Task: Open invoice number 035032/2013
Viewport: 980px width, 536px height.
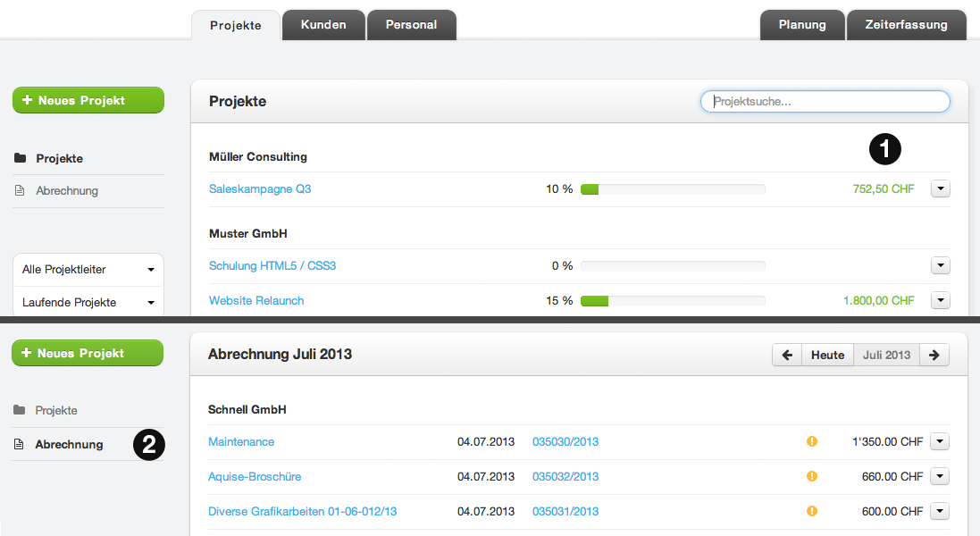Action: click(565, 477)
